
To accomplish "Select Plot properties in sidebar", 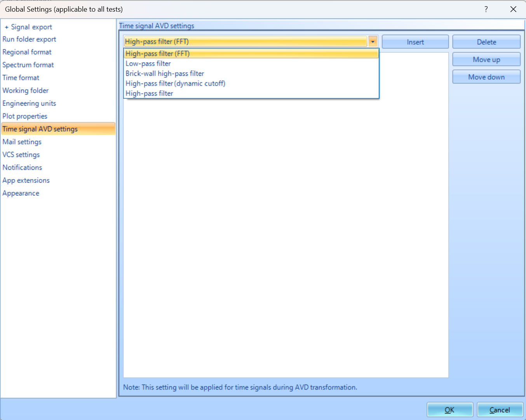I will click(25, 116).
